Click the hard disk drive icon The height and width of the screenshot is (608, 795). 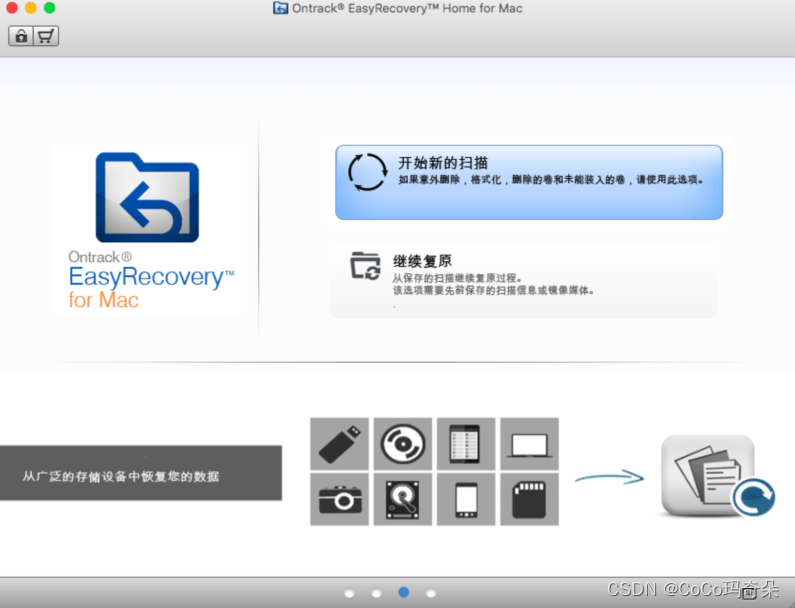(x=403, y=499)
